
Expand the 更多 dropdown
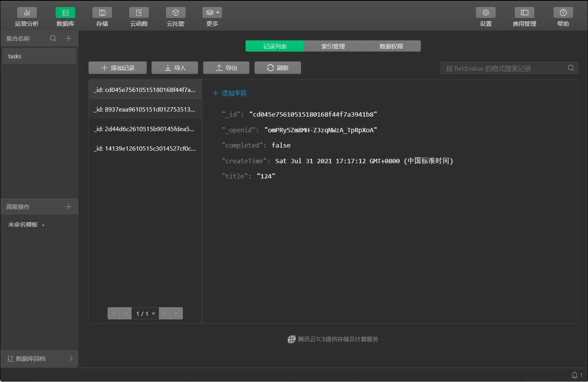(212, 13)
